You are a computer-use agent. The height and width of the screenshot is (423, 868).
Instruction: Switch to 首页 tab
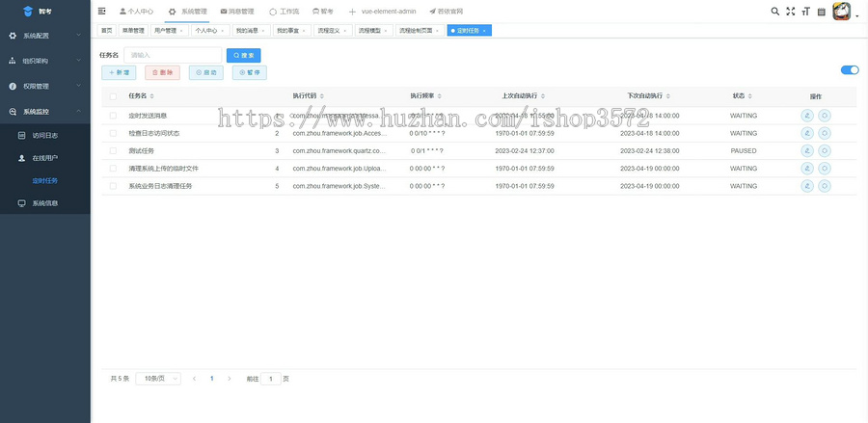(x=106, y=31)
